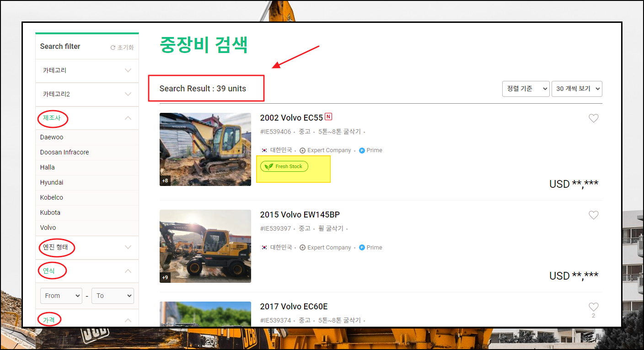The width and height of the screenshot is (644, 350).
Task: Click the Fresh Stock badge on EC55 listing
Action: [x=284, y=166]
